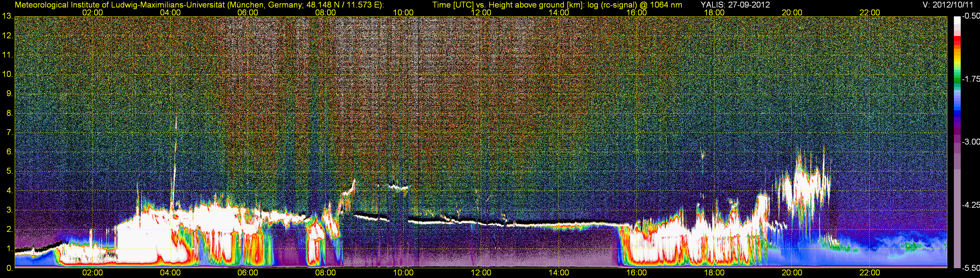Viewport: 980px width, 278px height.
Task: Click the 7 km height axis label
Action: pos(9,132)
